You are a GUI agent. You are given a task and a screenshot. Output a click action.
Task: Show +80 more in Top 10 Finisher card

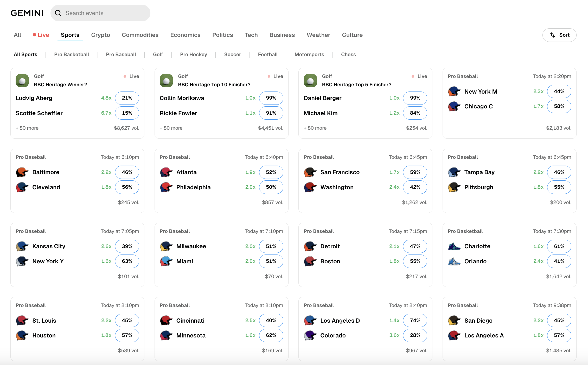coord(171,128)
